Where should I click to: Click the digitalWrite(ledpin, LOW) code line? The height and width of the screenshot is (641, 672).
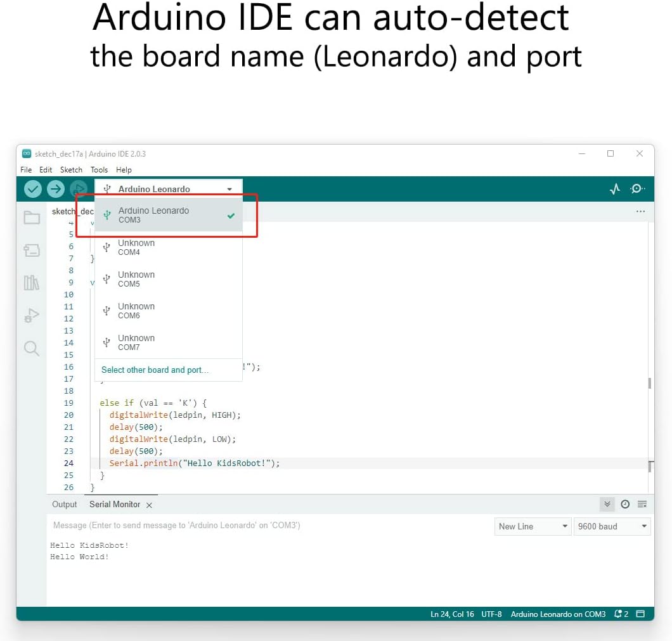coord(172,439)
